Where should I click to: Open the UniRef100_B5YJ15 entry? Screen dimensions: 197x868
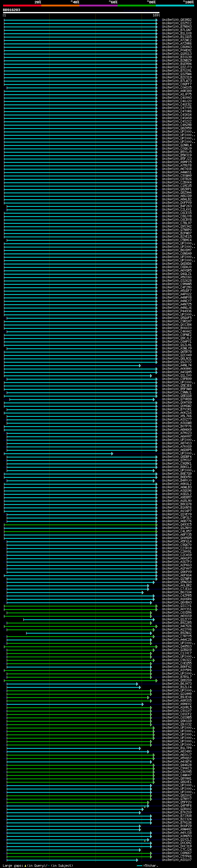(177, 152)
